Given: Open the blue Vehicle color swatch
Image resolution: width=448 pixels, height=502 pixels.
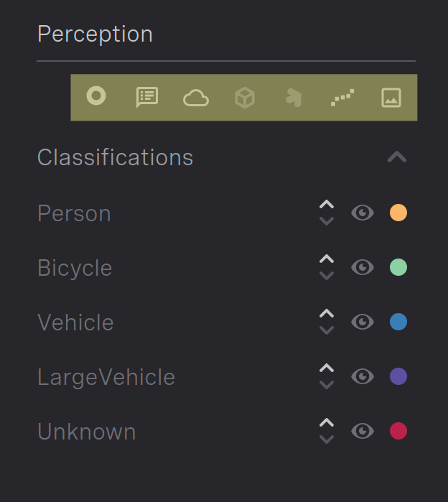Looking at the screenshot, I should click(x=398, y=322).
